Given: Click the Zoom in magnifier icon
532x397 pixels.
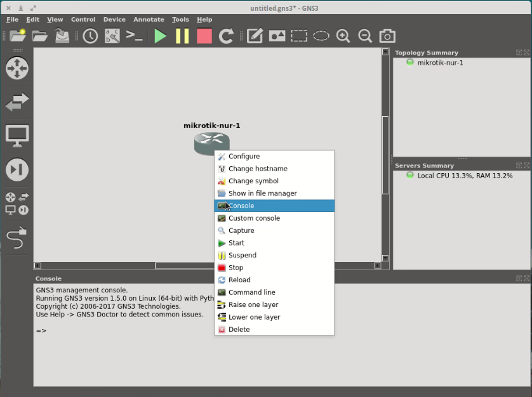Looking at the screenshot, I should pos(343,36).
